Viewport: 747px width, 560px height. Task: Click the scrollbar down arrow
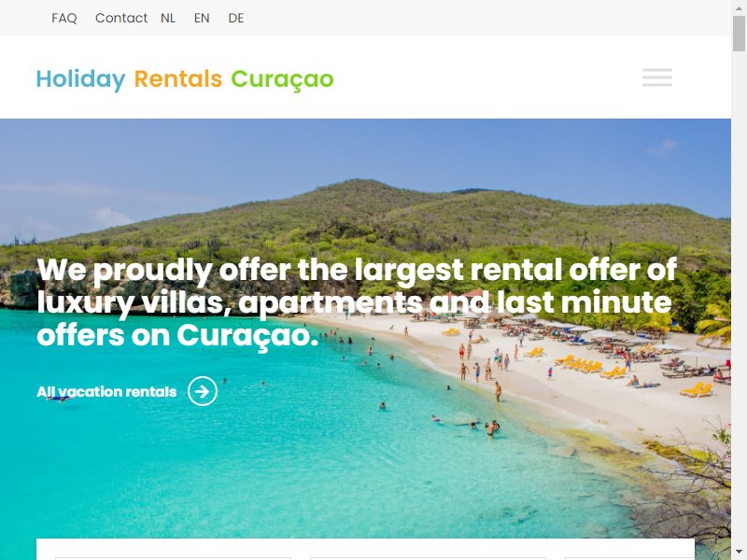tap(739, 553)
